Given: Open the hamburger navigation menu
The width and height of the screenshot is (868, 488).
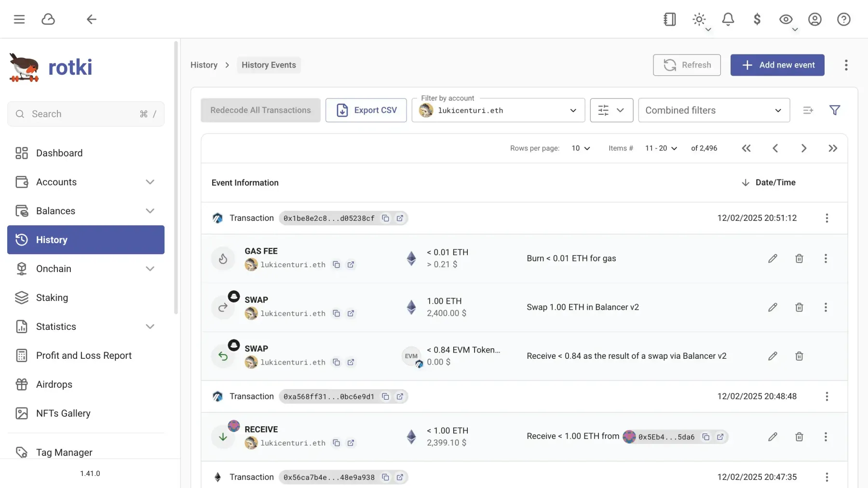Looking at the screenshot, I should pyautogui.click(x=19, y=19).
